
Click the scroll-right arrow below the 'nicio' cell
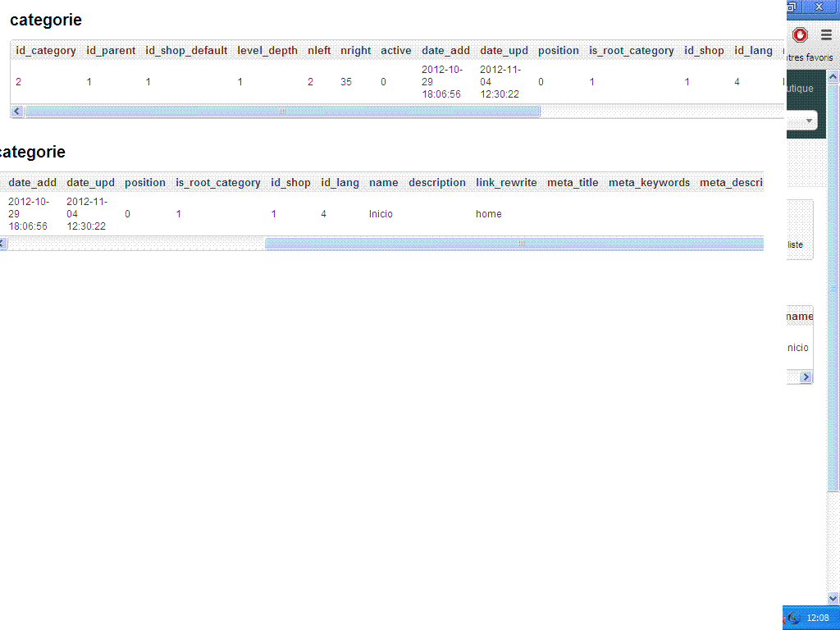coord(806,377)
